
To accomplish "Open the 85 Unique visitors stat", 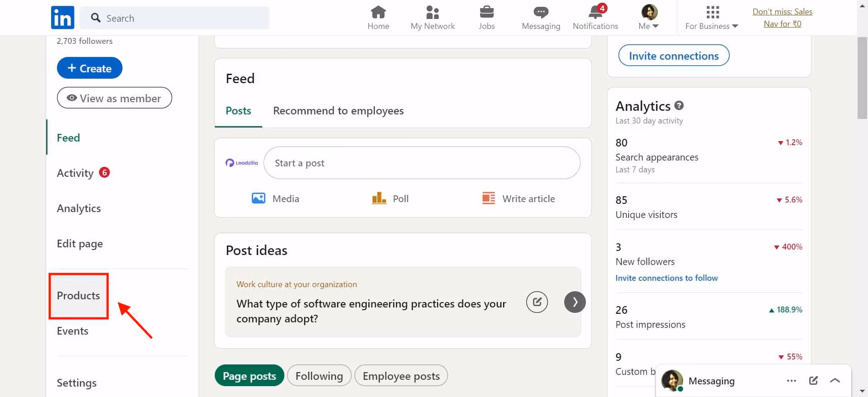I will tap(709, 207).
